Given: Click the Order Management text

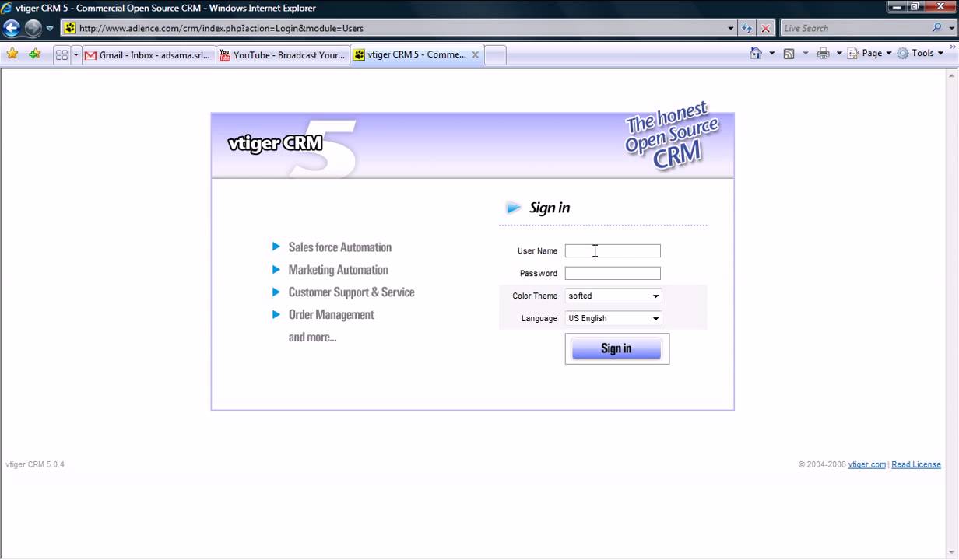Looking at the screenshot, I should pyautogui.click(x=331, y=315).
